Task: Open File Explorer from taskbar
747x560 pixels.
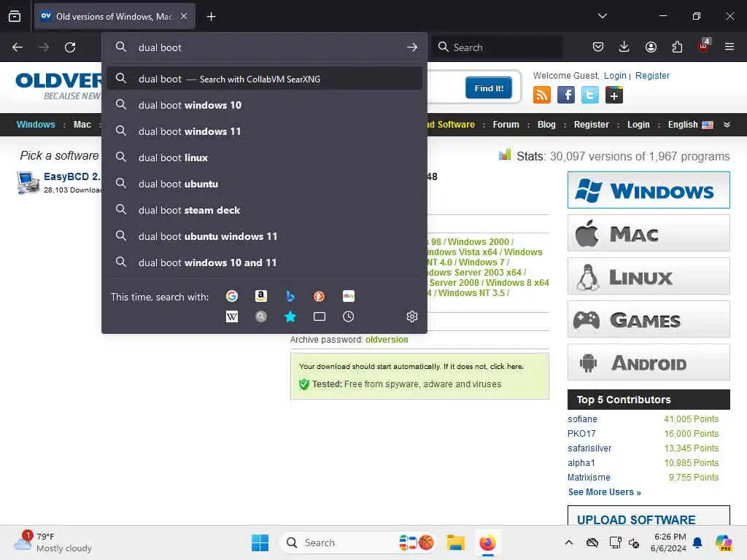Action: (455, 542)
